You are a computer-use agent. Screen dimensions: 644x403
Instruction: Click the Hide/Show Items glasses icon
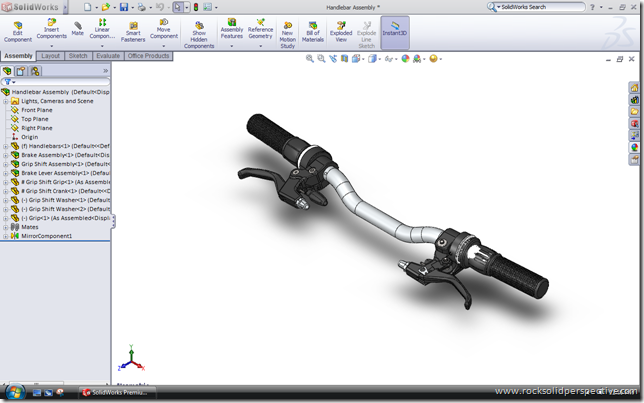coord(388,59)
